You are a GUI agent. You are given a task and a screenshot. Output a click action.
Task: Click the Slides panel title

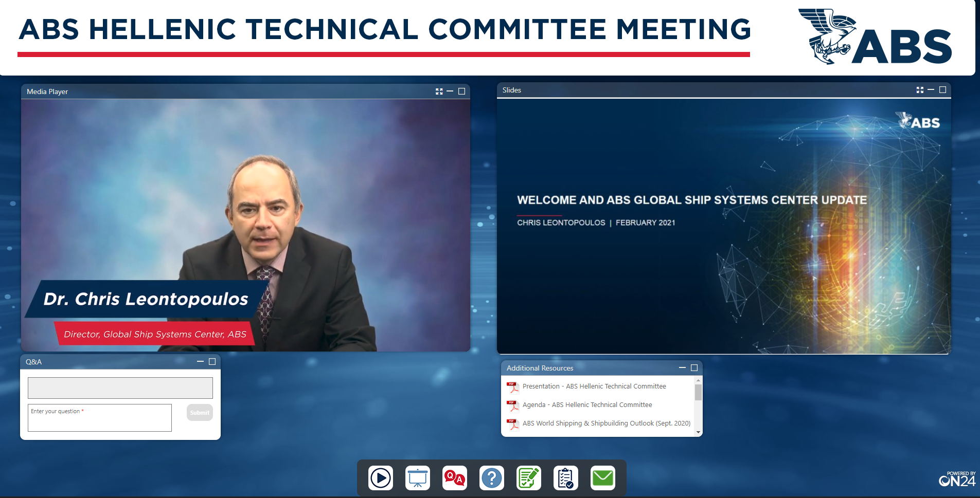pyautogui.click(x=512, y=90)
